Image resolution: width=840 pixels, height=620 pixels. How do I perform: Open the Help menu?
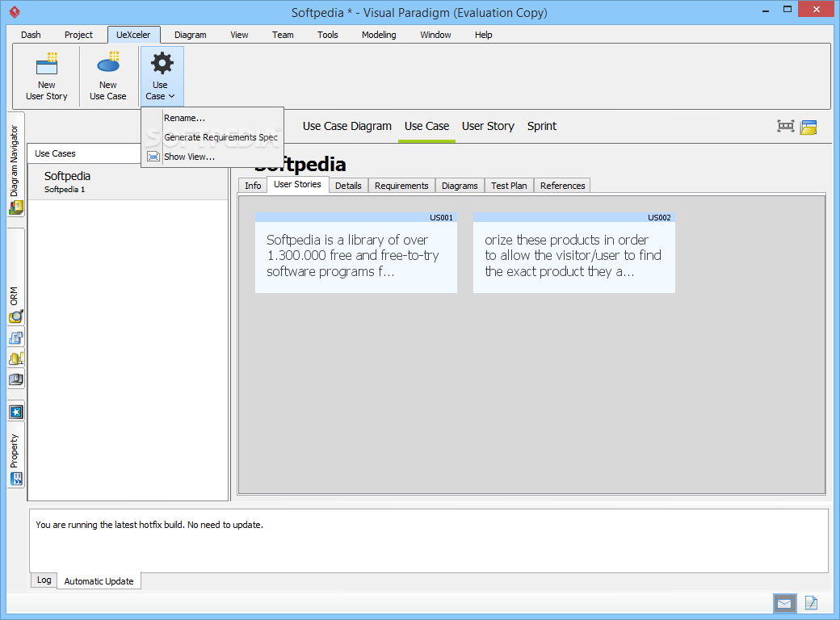click(x=483, y=35)
